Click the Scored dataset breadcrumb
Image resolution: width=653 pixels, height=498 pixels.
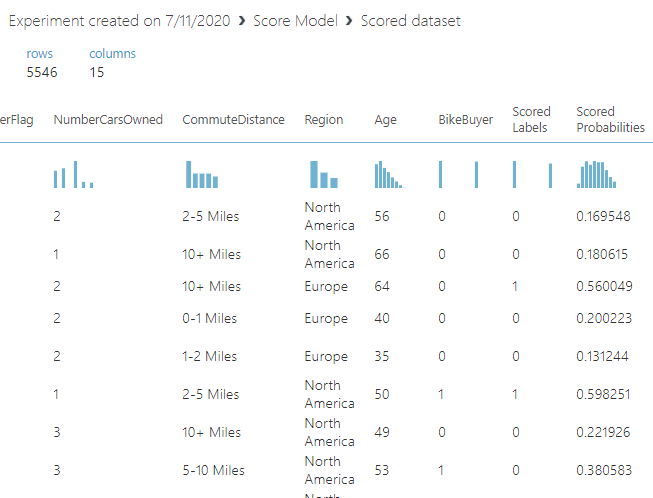(x=410, y=21)
